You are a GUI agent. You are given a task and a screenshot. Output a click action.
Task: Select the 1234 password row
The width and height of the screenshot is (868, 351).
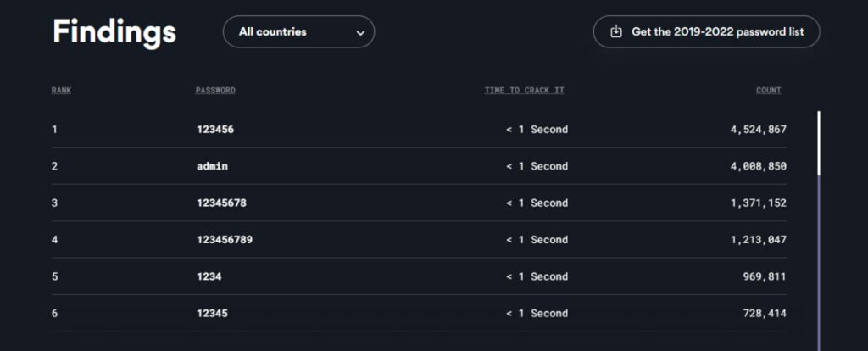(419, 276)
